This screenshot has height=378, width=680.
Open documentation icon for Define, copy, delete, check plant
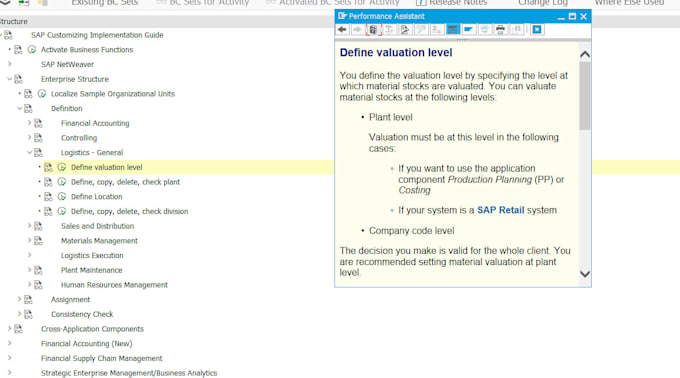(x=48, y=182)
